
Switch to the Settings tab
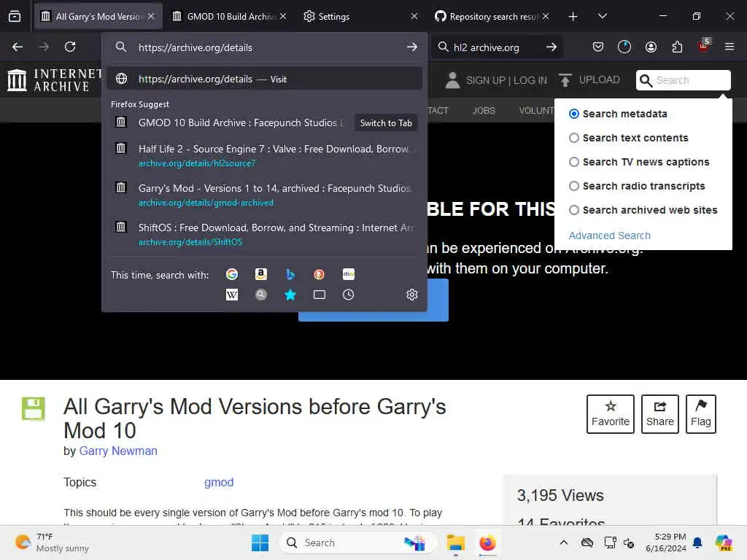point(360,17)
